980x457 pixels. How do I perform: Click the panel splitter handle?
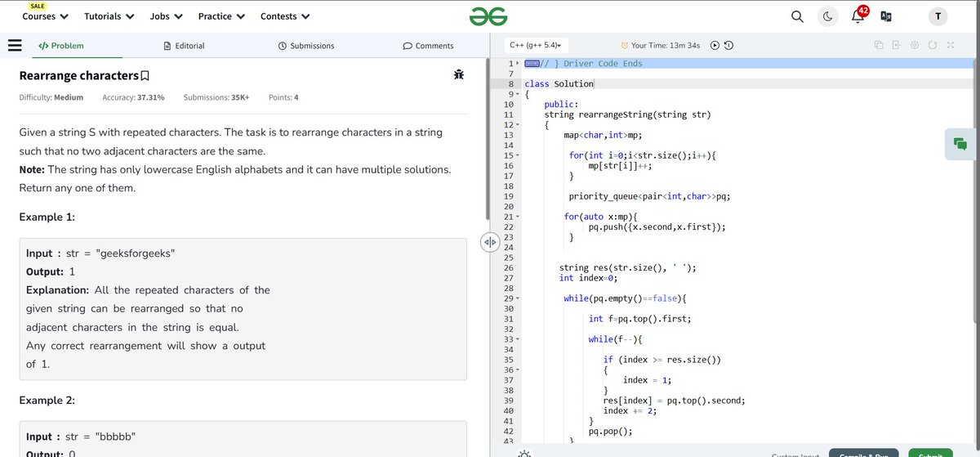(489, 243)
